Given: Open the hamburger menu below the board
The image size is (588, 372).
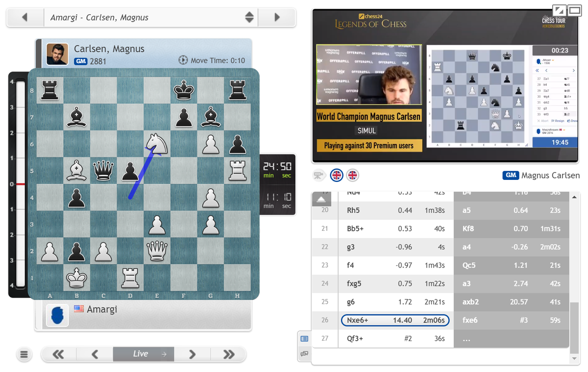Looking at the screenshot, I should (x=24, y=354).
